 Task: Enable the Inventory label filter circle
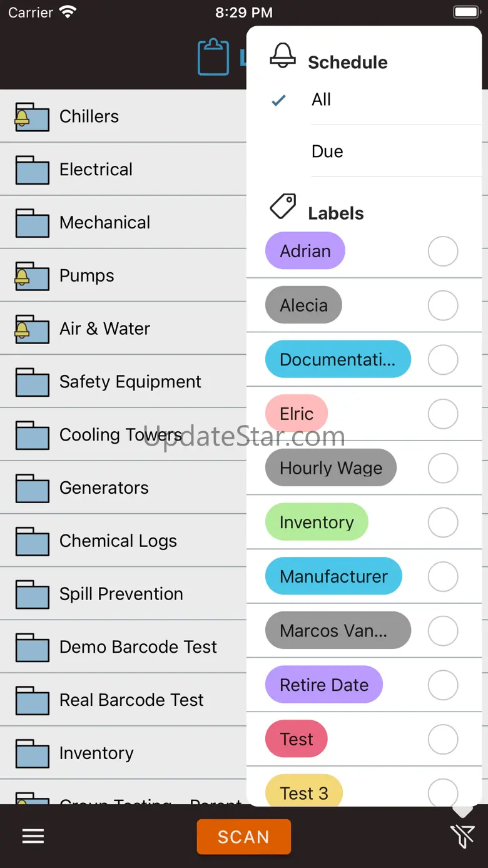443,523
